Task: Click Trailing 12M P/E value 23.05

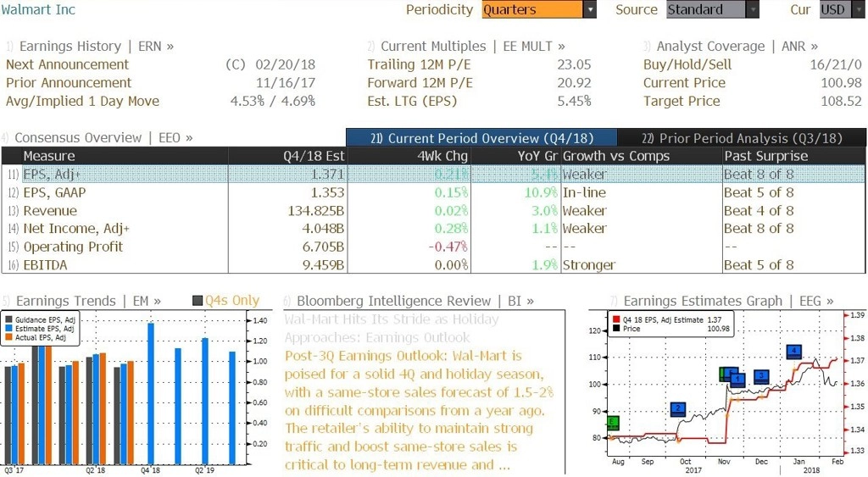Action: click(x=574, y=64)
